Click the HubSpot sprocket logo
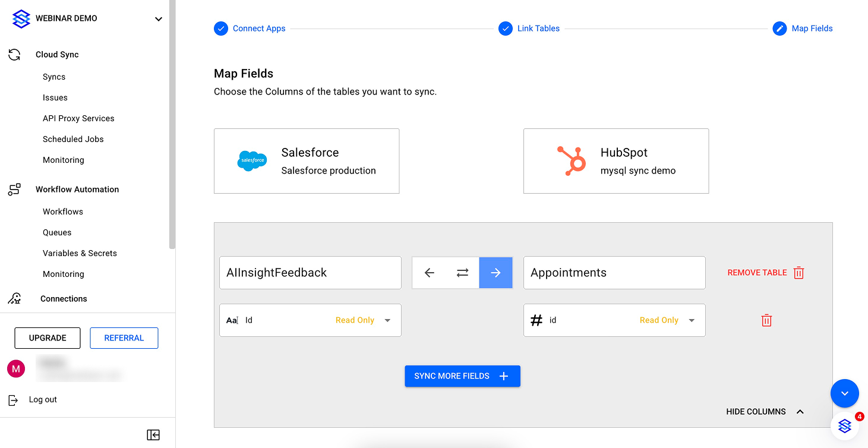 [x=571, y=160]
